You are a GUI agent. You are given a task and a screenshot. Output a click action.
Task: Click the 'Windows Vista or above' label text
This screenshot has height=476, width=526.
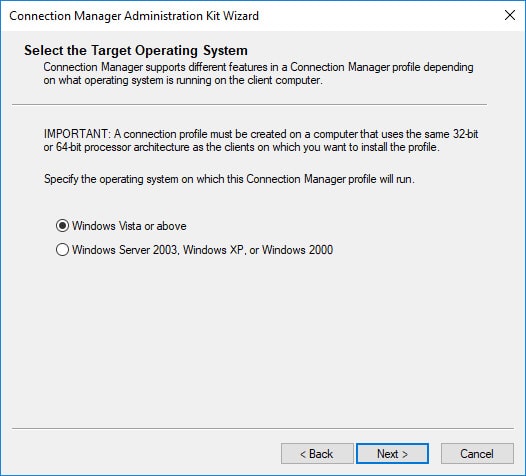(129, 226)
